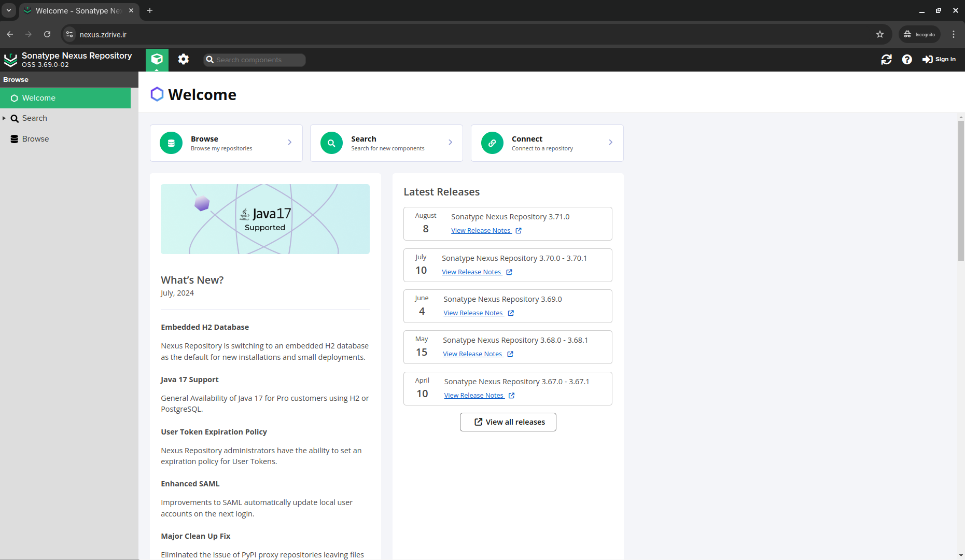Click external link icon for April 10 release
The width and height of the screenshot is (965, 560).
(x=512, y=396)
